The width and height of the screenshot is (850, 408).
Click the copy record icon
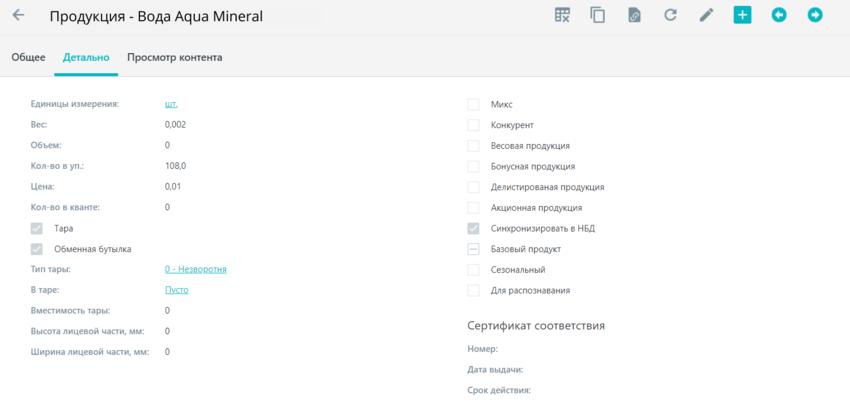598,15
